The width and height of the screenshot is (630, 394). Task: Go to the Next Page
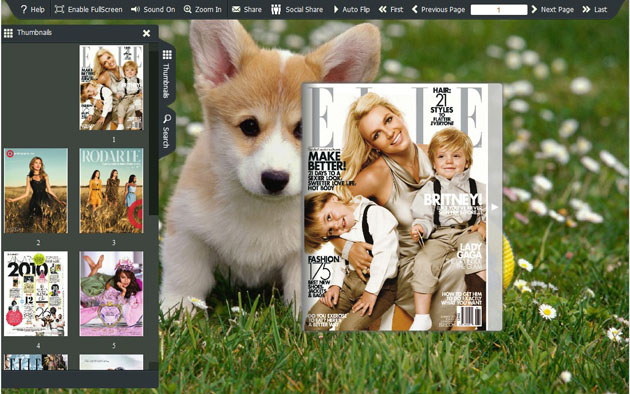coord(552,9)
